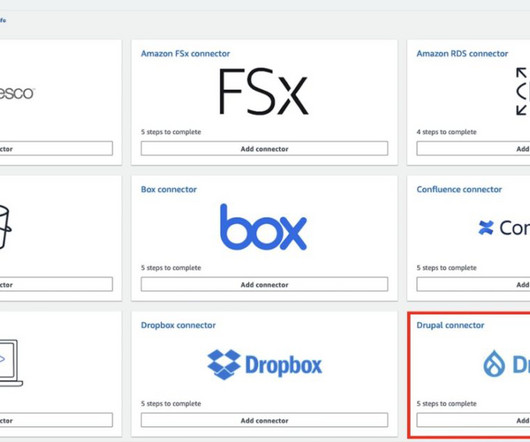Click the blue box logo
The image size is (530, 442).
pos(263,227)
